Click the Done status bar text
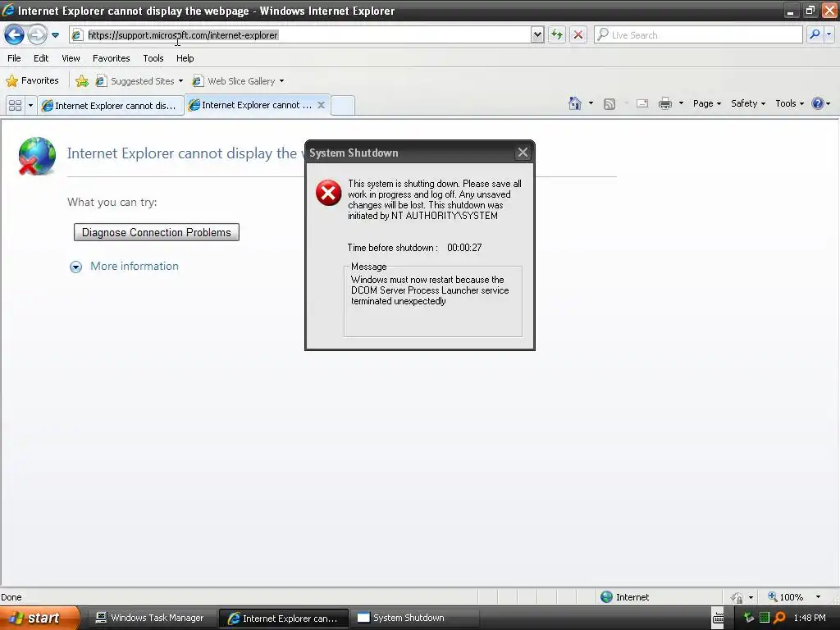Image resolution: width=840 pixels, height=630 pixels. pyautogui.click(x=11, y=597)
